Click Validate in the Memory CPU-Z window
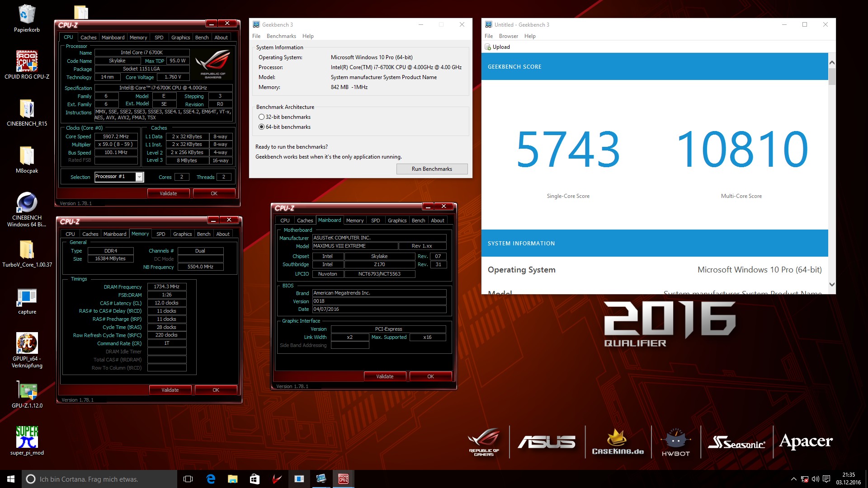 pyautogui.click(x=170, y=390)
